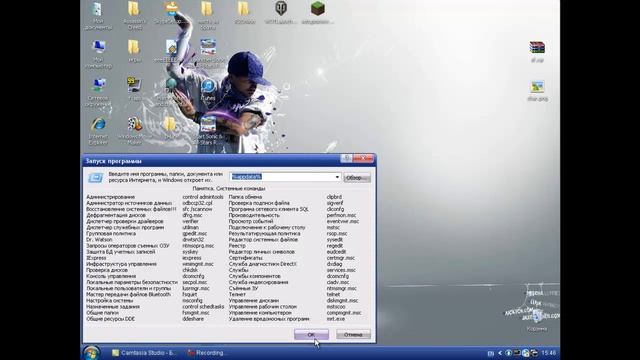Viewport: 640px width, 360px height.
Task: Expand hidden system tray icons arrow
Action: tap(500, 353)
